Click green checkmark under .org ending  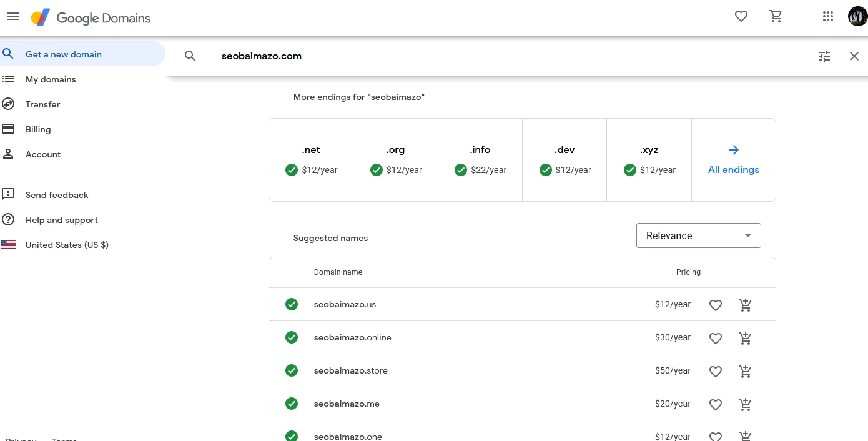377,170
